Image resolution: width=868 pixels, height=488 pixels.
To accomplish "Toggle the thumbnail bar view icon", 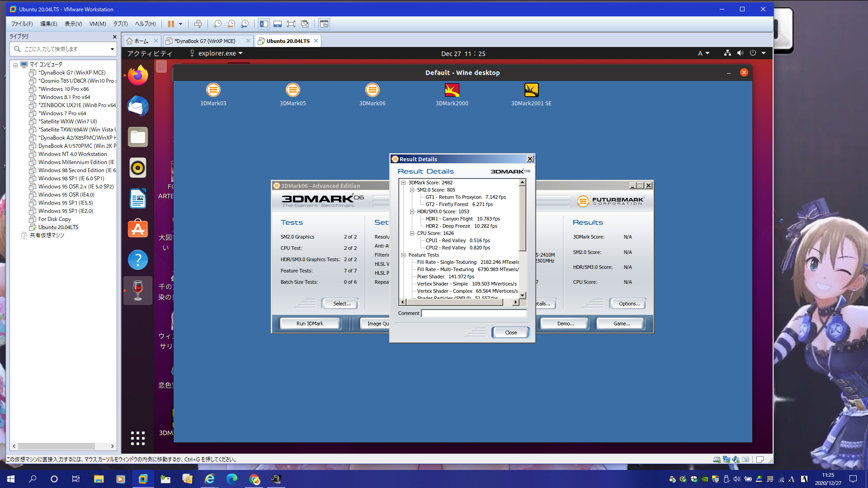I will 278,24.
